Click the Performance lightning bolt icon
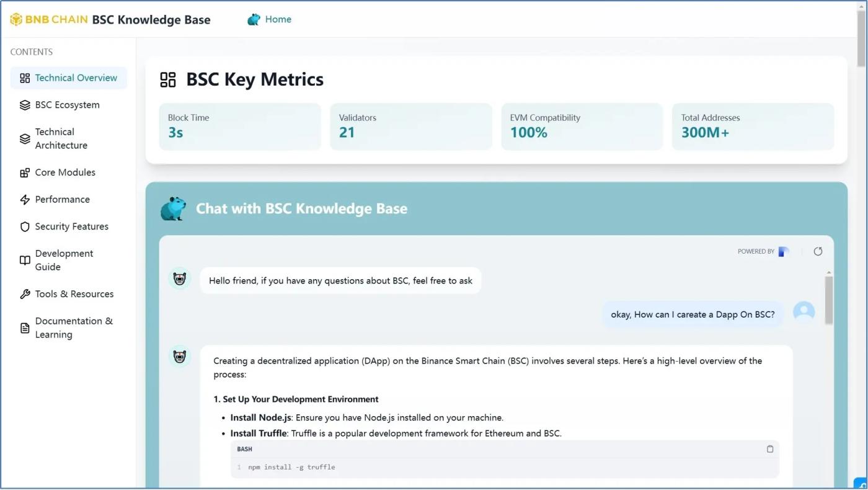 coord(25,200)
